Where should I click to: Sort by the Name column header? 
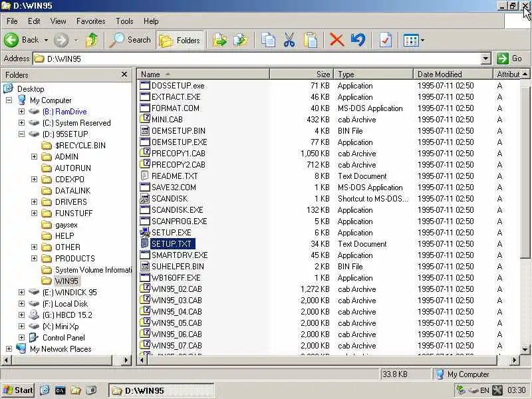[203, 74]
